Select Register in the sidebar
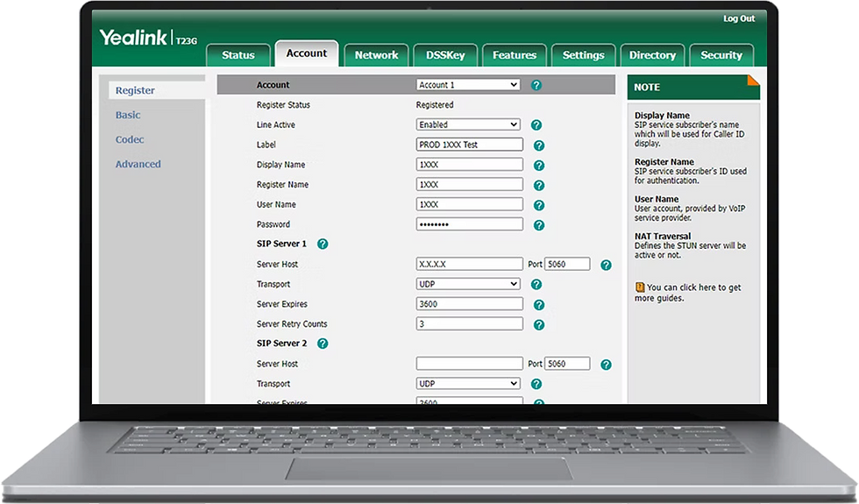The image size is (859, 504). coord(156,90)
